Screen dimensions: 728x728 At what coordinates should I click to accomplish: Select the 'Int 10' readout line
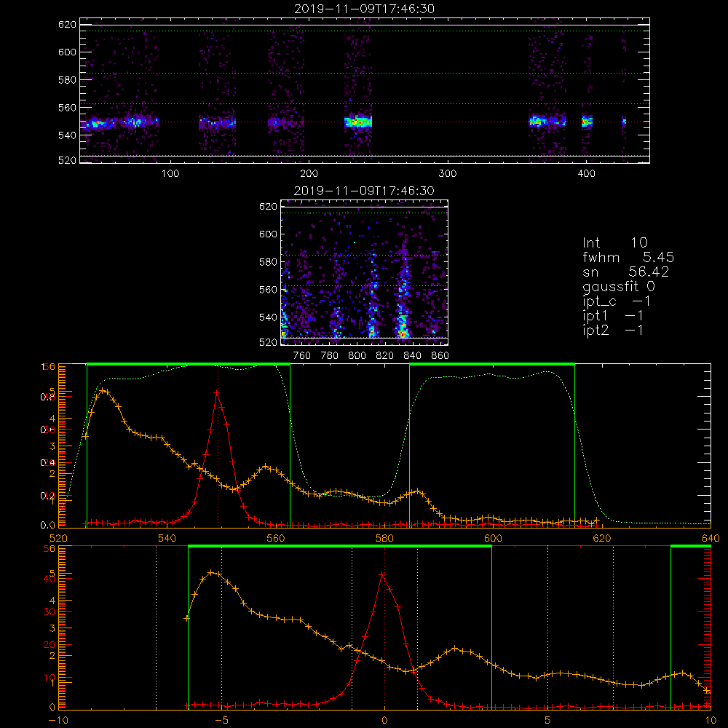[x=614, y=242]
